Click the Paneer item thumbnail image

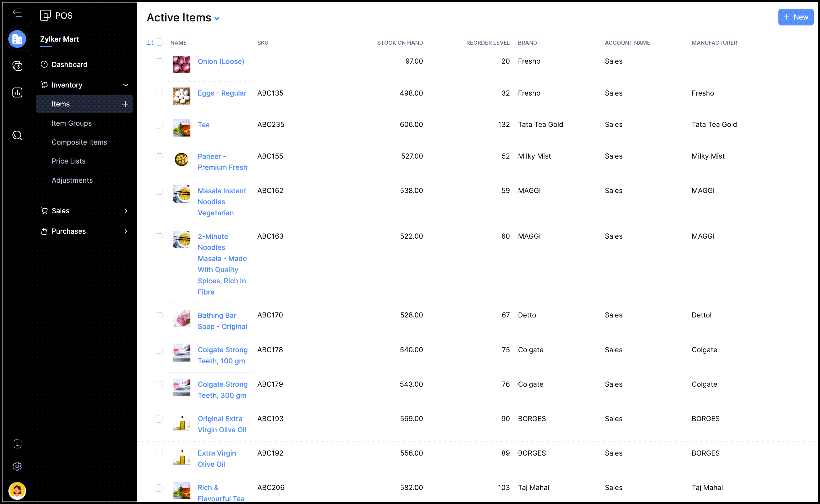coord(181,159)
